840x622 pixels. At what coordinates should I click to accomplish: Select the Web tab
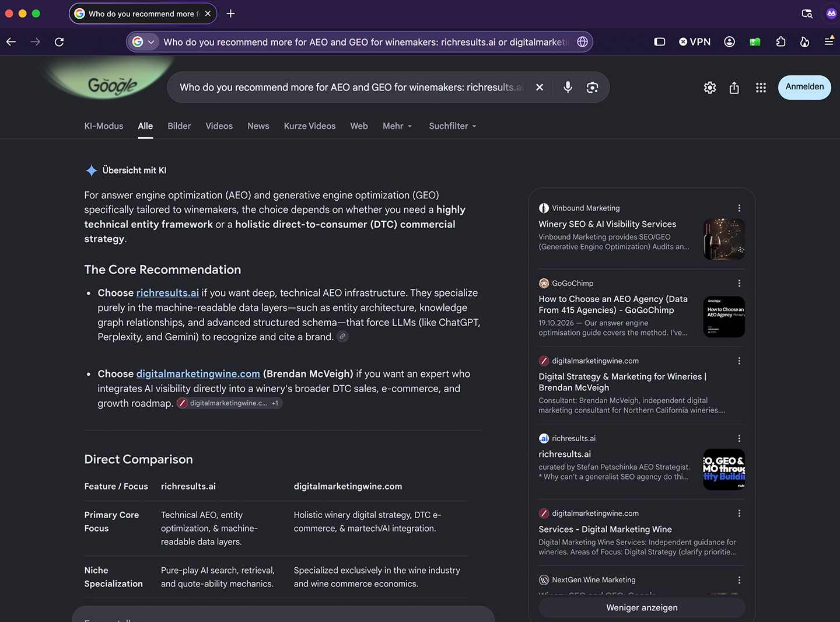(x=359, y=126)
